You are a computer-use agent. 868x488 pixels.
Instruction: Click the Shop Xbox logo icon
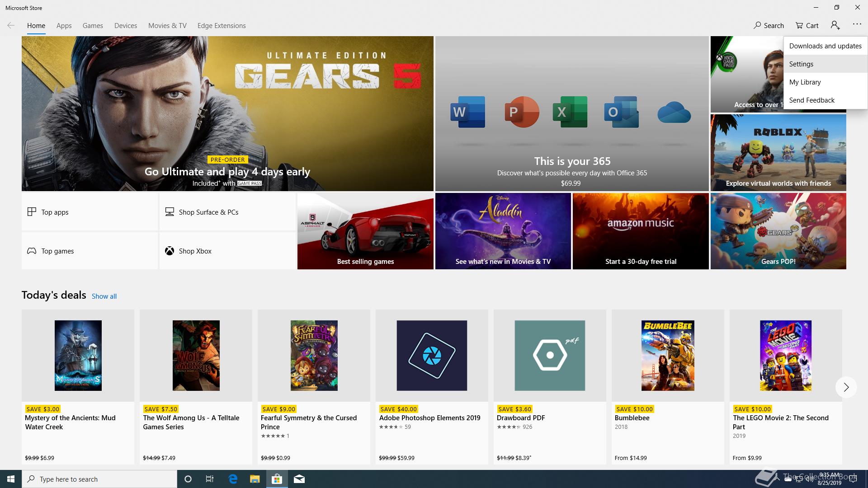point(170,251)
